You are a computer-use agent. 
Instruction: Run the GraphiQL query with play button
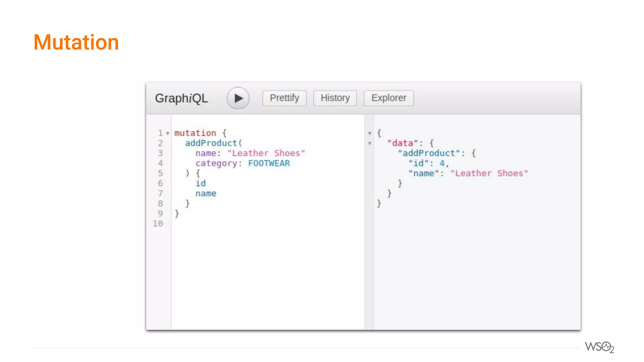click(238, 98)
